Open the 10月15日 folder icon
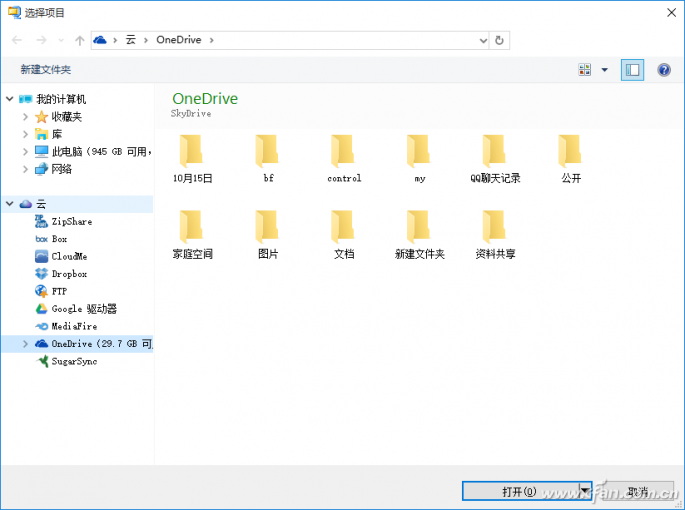This screenshot has height=510, width=685. [x=191, y=151]
